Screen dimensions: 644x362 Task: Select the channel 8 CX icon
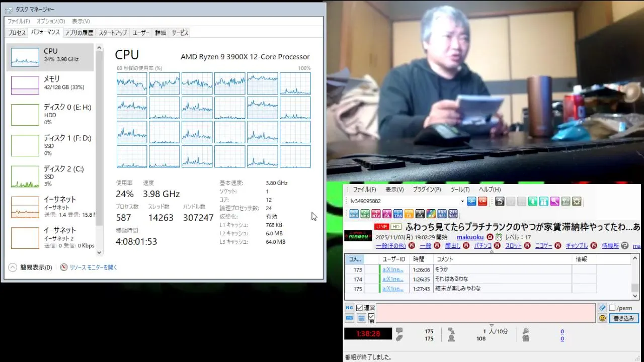point(420,214)
